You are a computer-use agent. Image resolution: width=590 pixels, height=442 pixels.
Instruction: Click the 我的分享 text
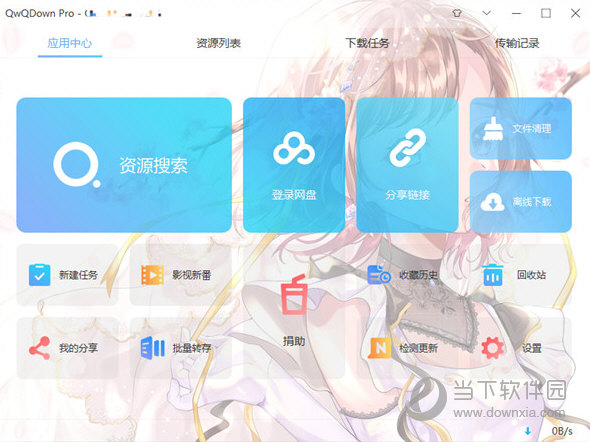tap(78, 348)
